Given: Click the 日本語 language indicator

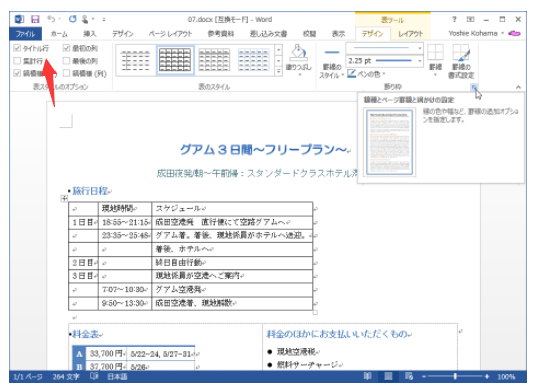Looking at the screenshot, I should pos(117,376).
